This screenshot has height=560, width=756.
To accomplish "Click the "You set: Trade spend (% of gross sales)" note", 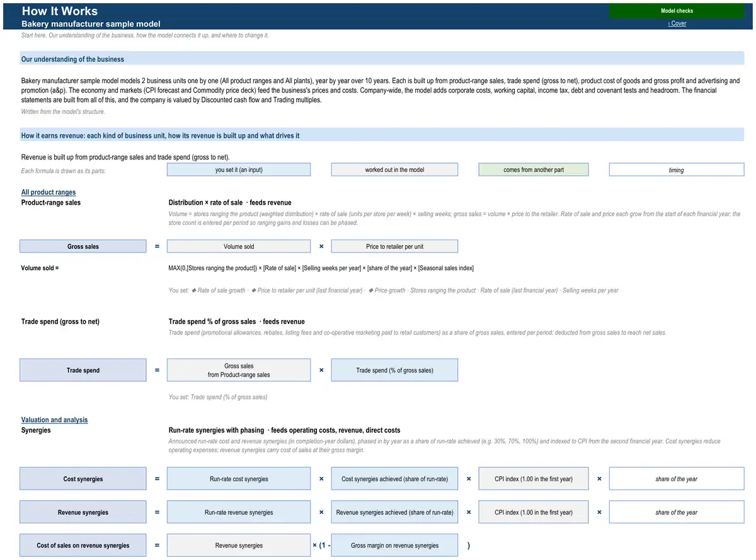I will (x=218, y=397).
